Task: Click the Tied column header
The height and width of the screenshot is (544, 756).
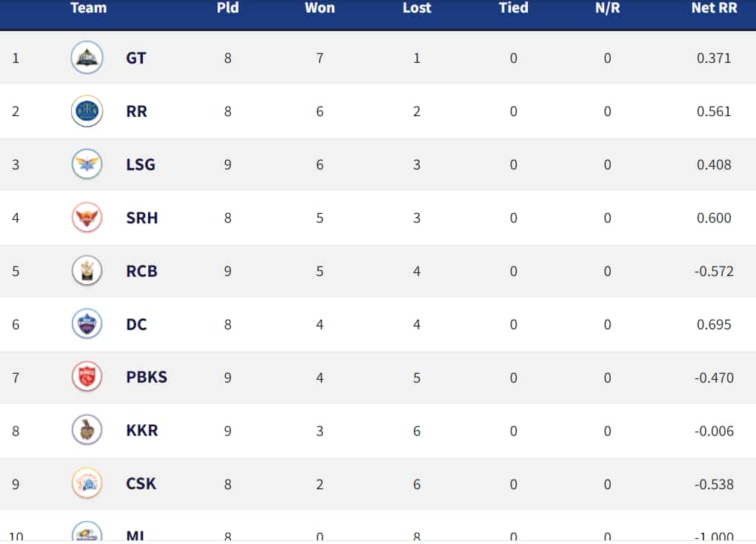Action: click(513, 9)
